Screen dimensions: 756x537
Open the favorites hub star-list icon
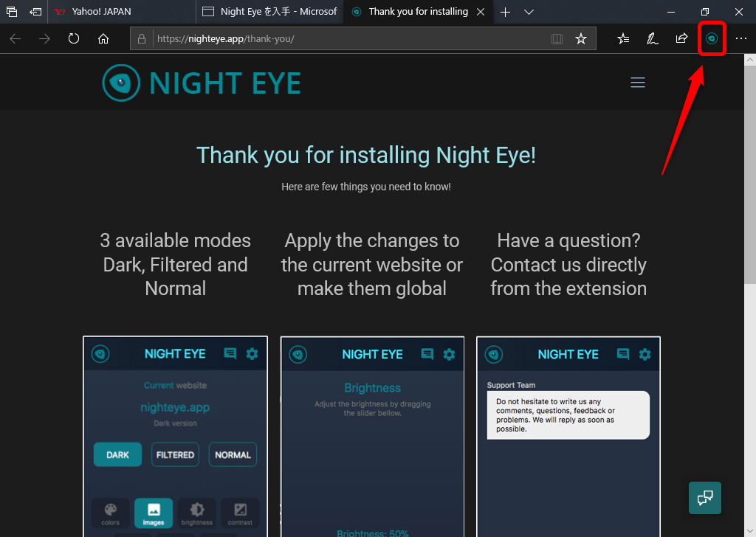(624, 39)
